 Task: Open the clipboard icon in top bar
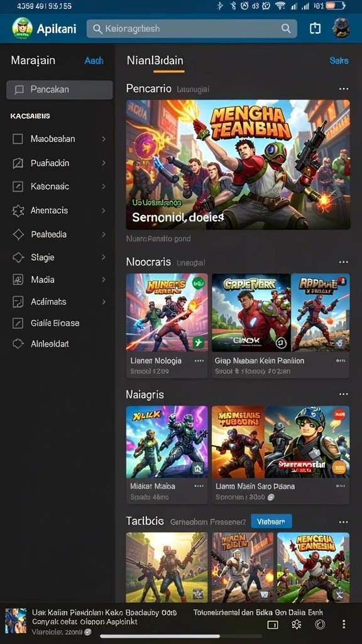point(315,28)
